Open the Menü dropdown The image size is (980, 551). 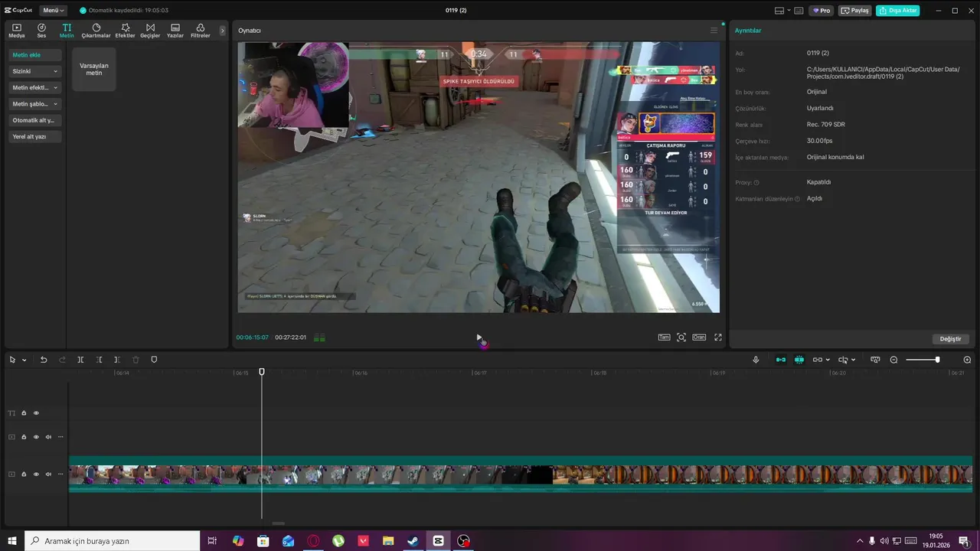pos(54,11)
